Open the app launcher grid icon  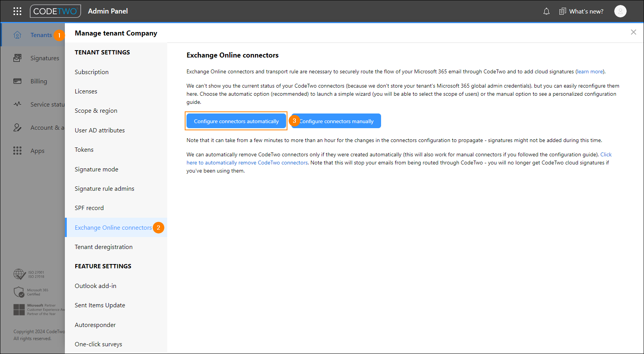[x=17, y=11]
